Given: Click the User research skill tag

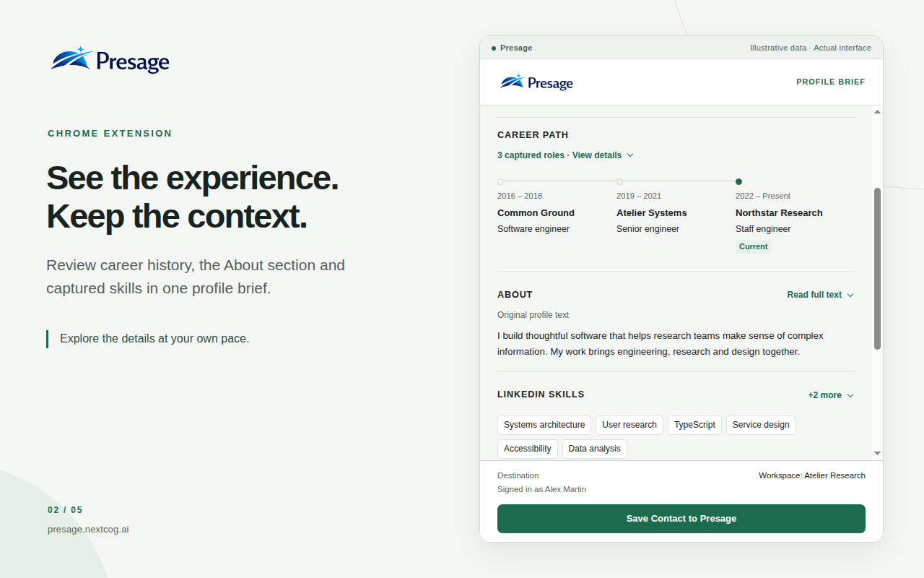Looking at the screenshot, I should coord(629,425).
